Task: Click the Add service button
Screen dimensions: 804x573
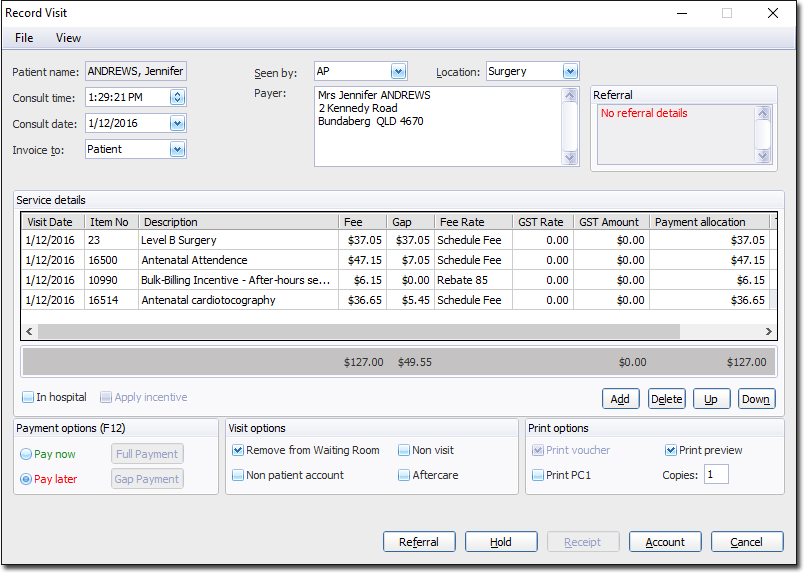Action: 620,399
